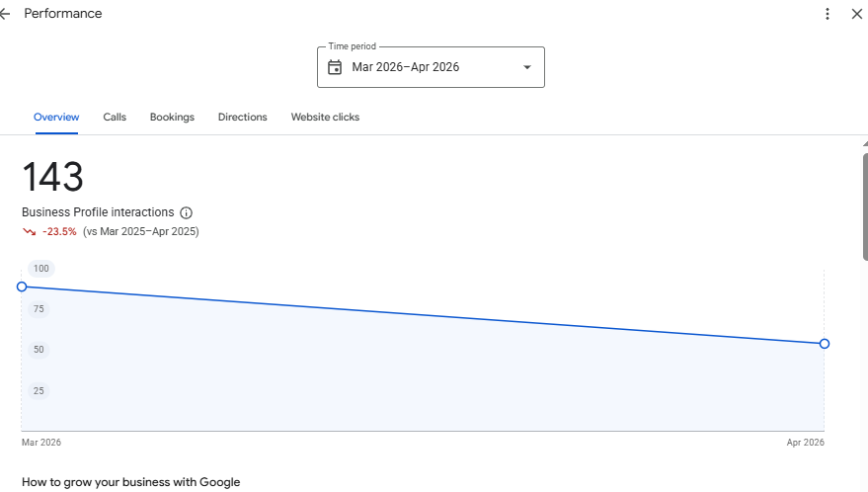The image size is (868, 492).
Task: Click the info icon next to Business Profile interactions
Action: (187, 212)
